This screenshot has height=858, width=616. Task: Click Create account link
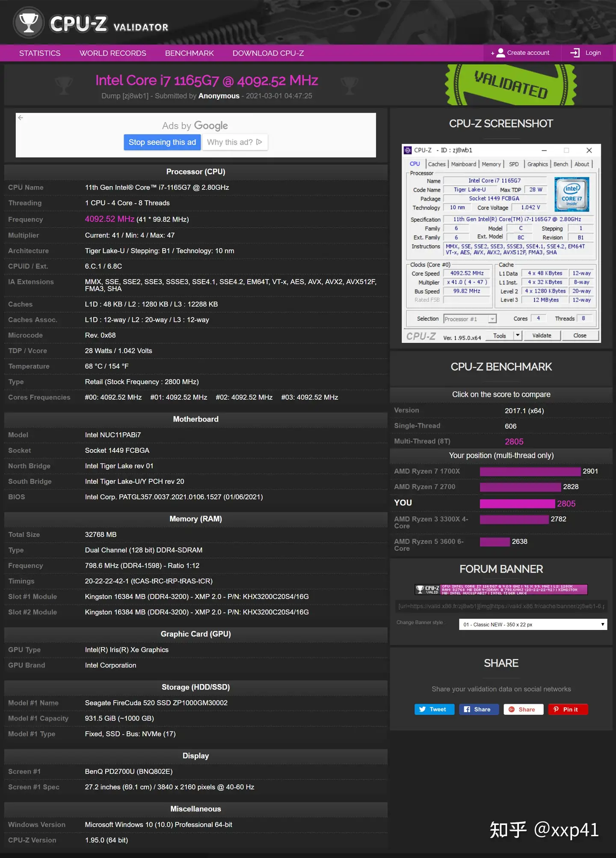pos(520,53)
